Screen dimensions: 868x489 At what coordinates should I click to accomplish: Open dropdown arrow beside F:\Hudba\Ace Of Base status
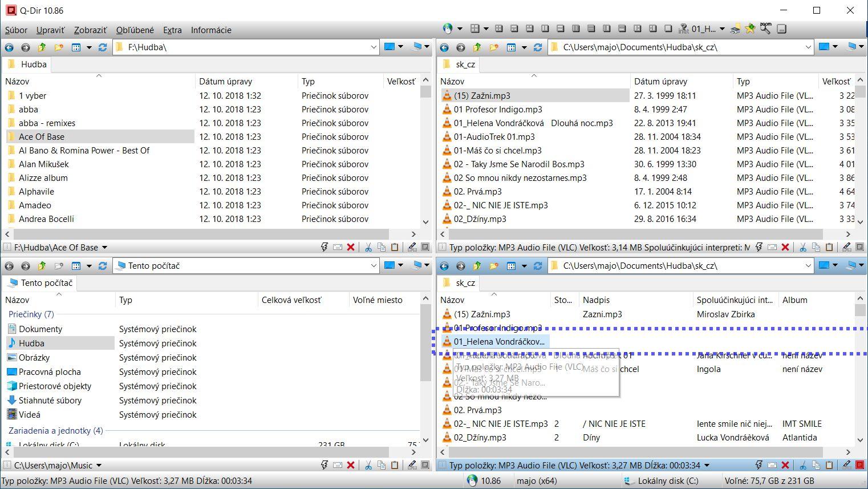(104, 248)
